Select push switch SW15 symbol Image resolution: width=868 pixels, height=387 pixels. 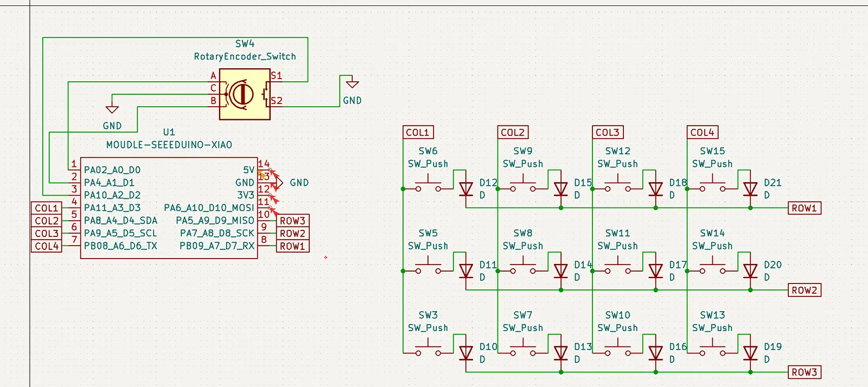point(712,184)
